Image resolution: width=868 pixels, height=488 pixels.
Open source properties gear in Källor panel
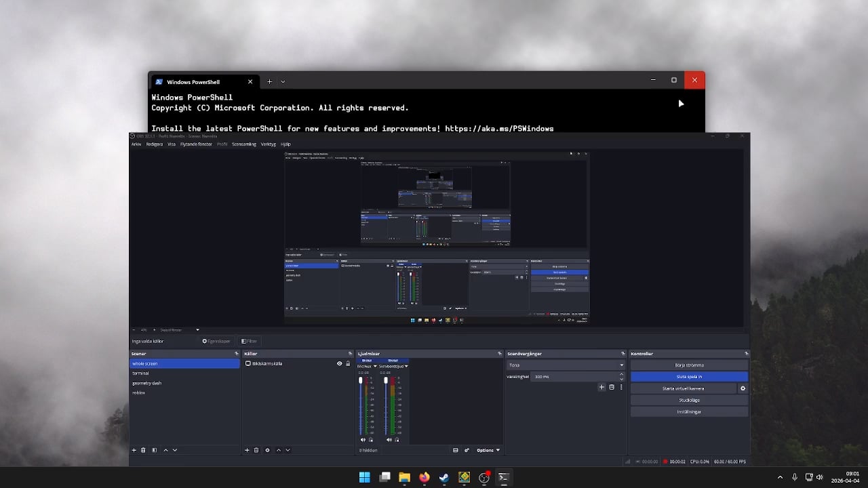267,450
